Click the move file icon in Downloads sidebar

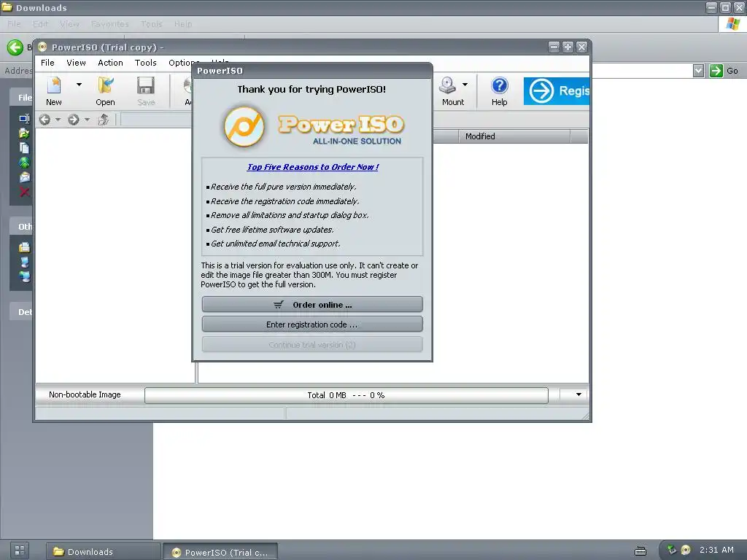click(x=24, y=133)
